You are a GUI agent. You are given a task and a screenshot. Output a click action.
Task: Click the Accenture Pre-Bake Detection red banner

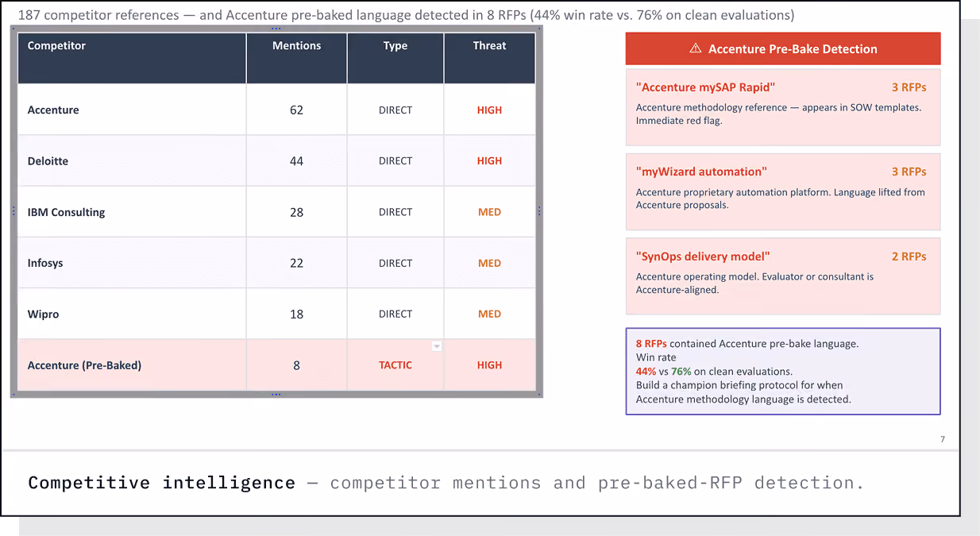[x=783, y=48]
